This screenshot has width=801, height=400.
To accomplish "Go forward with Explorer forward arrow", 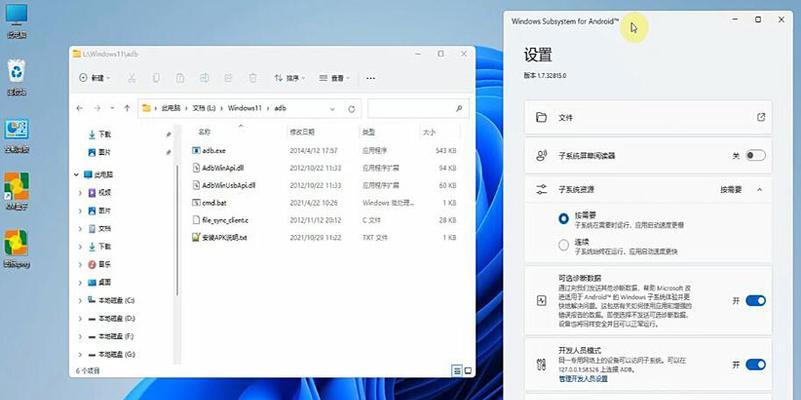I will [x=97, y=108].
